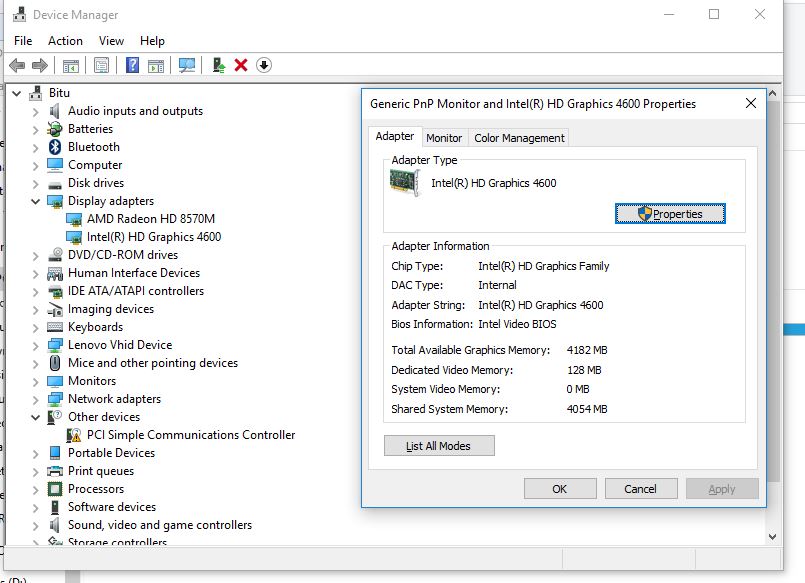The height and width of the screenshot is (583, 805).
Task: Click the tree scrollbar up arrow
Action: coord(773,93)
